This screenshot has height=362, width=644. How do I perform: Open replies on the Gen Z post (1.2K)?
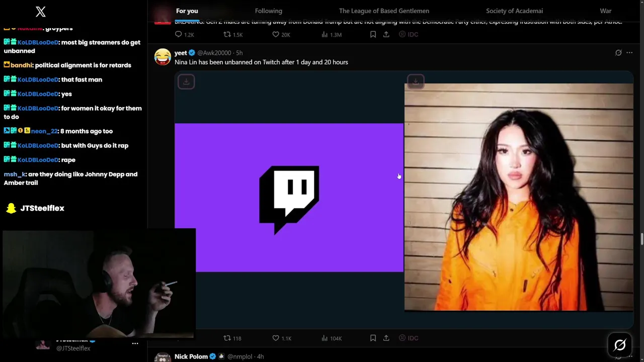point(184,34)
